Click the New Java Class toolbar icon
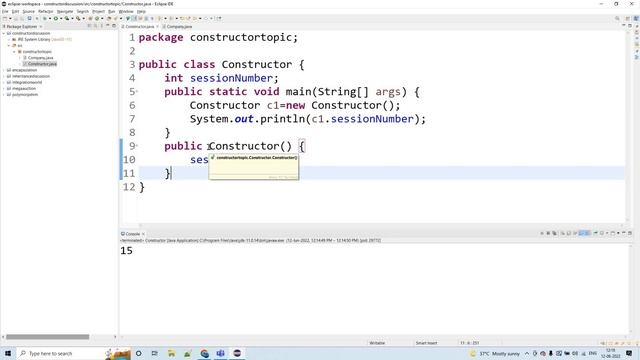This screenshot has height=360, width=640. [97, 18]
